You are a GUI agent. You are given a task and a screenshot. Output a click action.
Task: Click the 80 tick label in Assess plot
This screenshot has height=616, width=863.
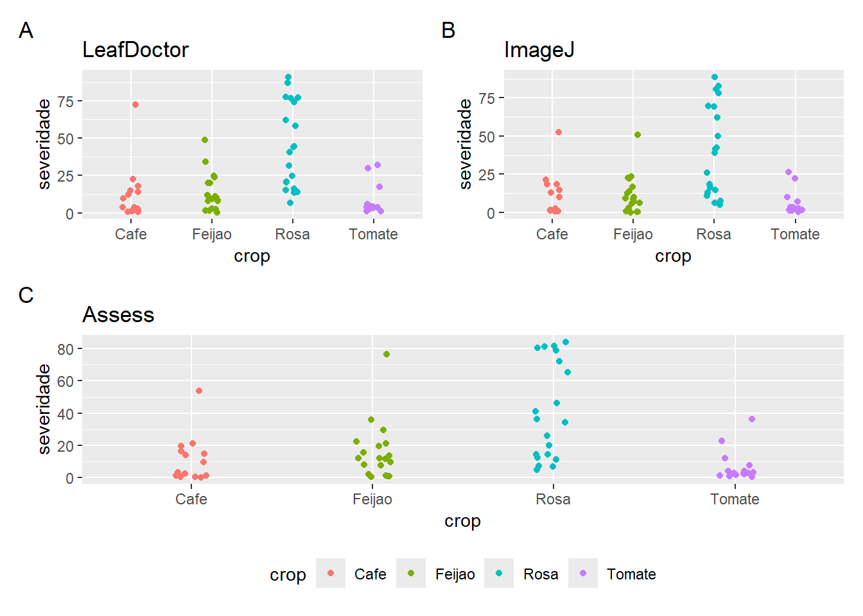(65, 349)
